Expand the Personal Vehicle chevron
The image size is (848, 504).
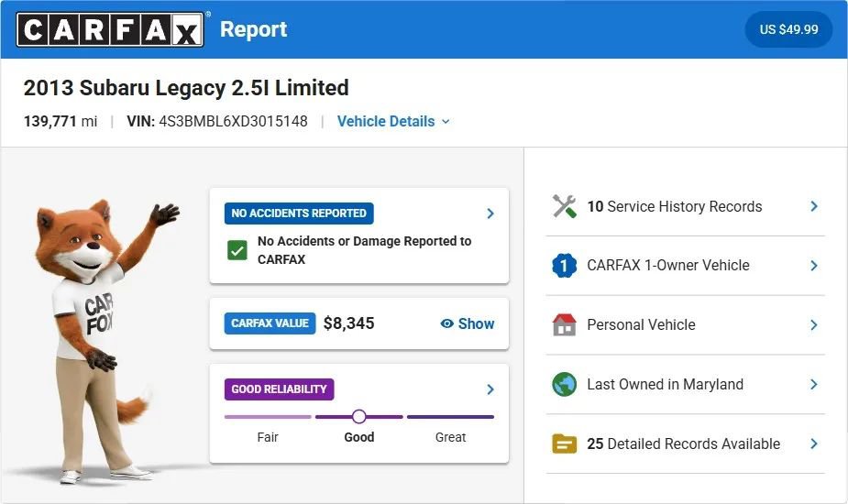(814, 325)
